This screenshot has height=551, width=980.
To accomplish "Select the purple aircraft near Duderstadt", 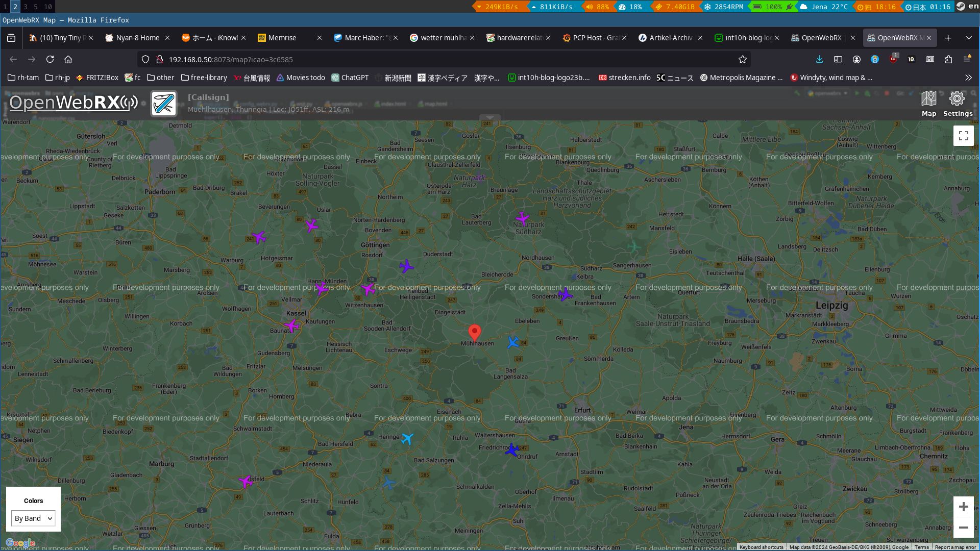I will click(x=406, y=266).
